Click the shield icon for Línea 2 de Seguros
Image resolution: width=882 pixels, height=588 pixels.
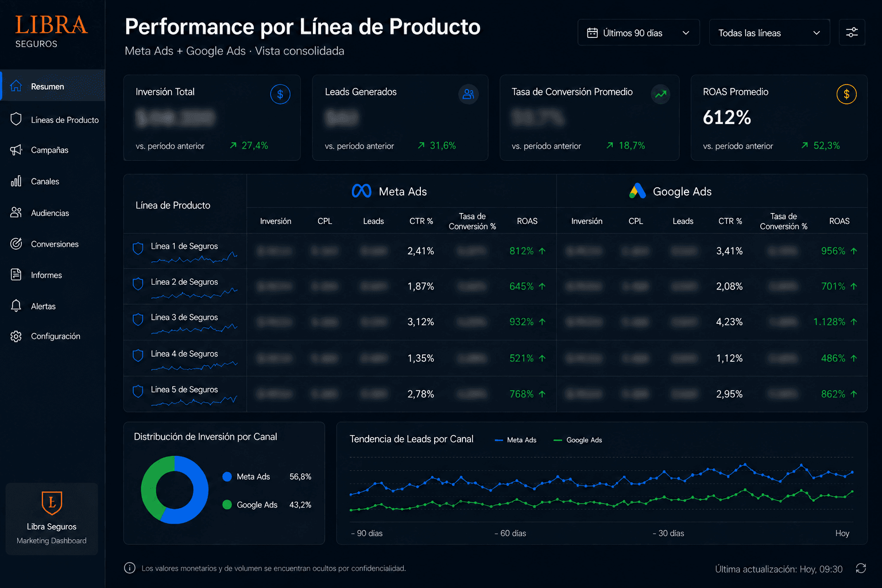(x=138, y=284)
